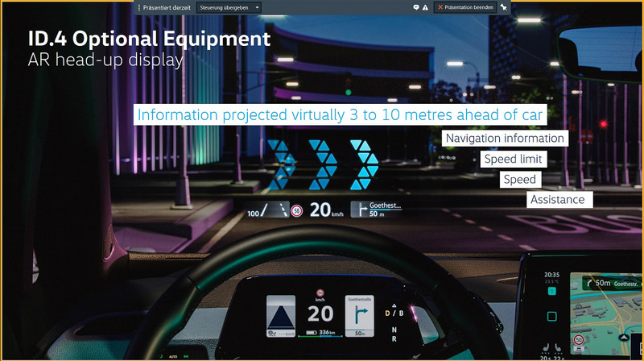Click the Goethest turn arrow in head-up display
Image resolution: width=644 pixels, height=361 pixels.
pos(361,210)
